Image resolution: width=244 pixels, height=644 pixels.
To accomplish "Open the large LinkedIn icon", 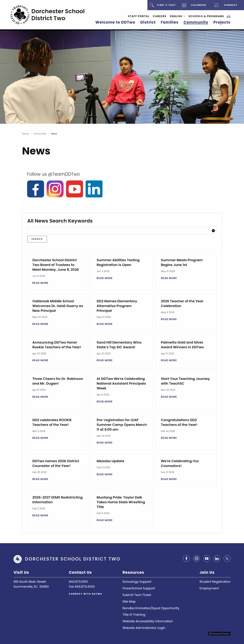I will (x=94, y=189).
